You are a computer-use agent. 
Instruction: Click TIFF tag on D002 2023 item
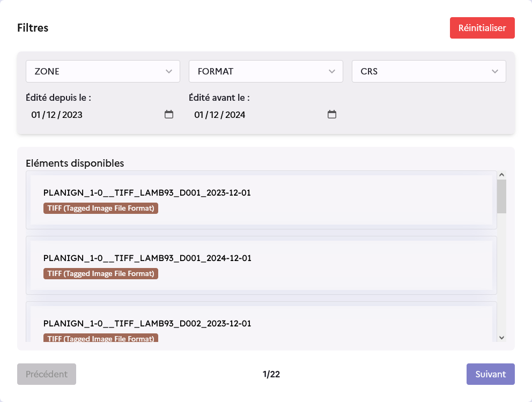point(101,338)
